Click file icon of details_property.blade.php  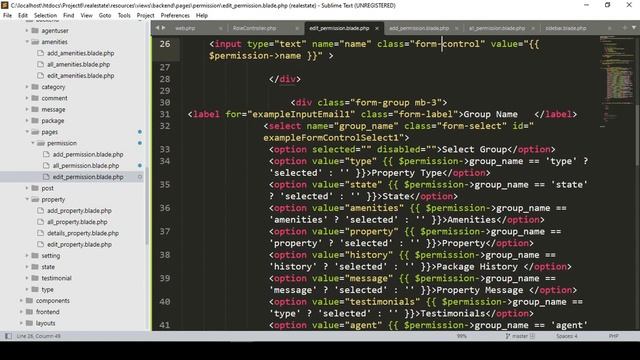tap(40, 233)
